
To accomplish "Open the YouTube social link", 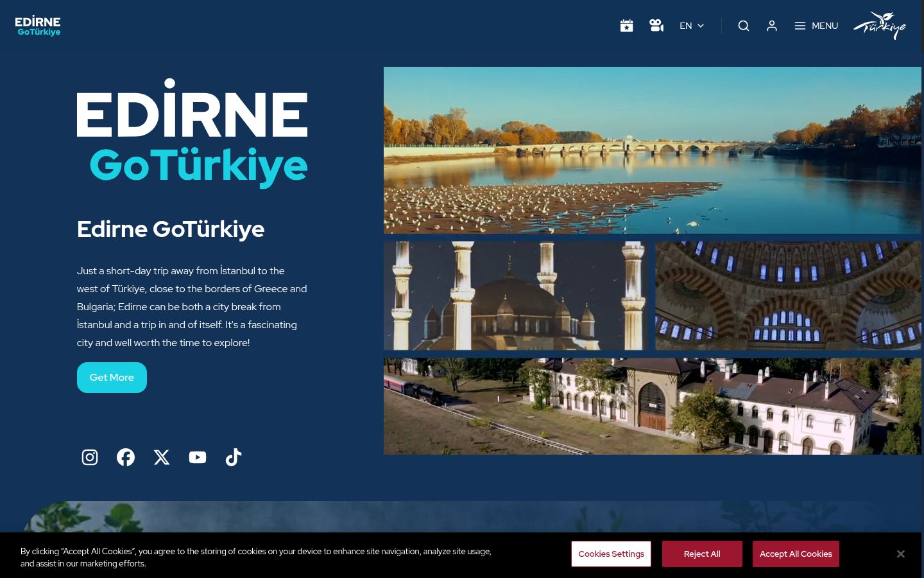I will [x=198, y=457].
